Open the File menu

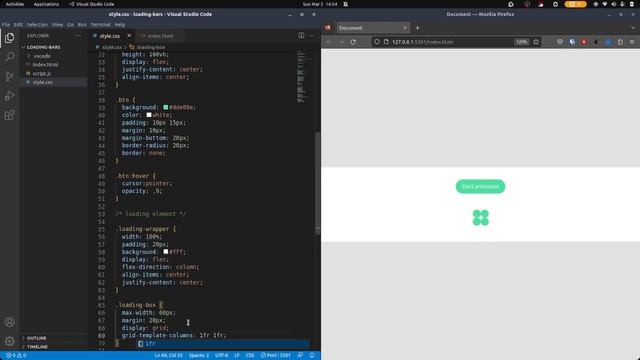pyautogui.click(x=6, y=24)
